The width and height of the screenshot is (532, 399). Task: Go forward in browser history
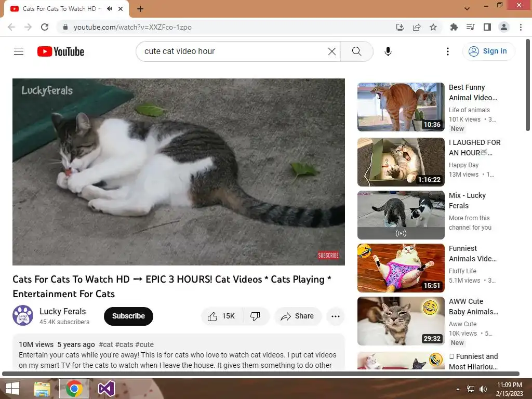point(28,27)
